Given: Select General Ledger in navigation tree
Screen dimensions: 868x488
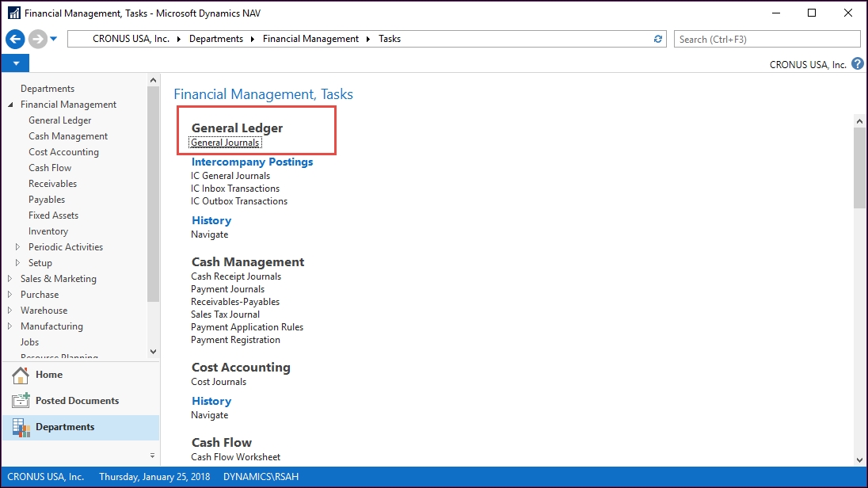Looking at the screenshot, I should point(59,120).
